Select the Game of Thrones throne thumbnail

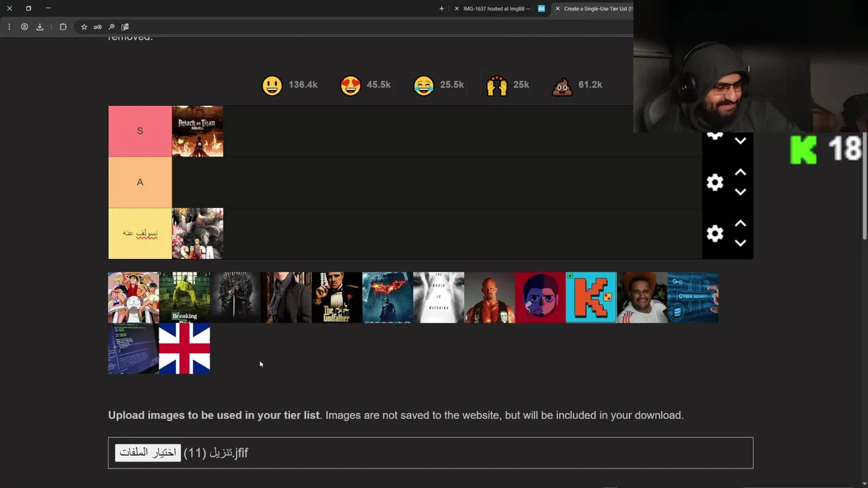[x=235, y=298]
